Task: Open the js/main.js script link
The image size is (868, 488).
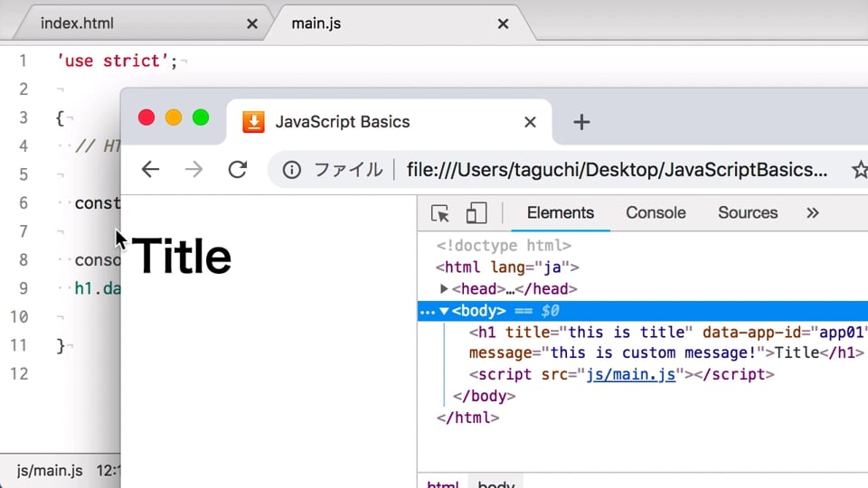Action: (630, 374)
